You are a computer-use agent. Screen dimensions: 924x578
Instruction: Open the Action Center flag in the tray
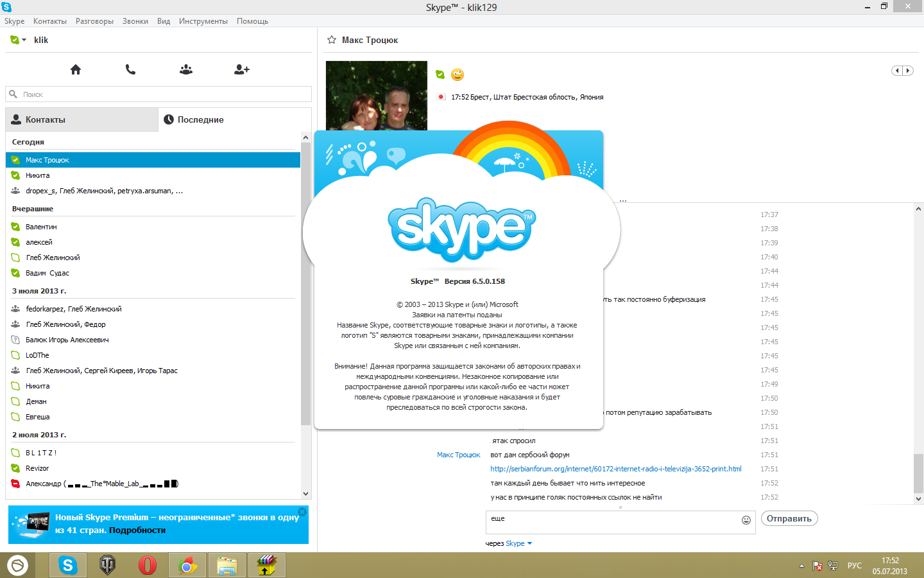click(x=817, y=566)
